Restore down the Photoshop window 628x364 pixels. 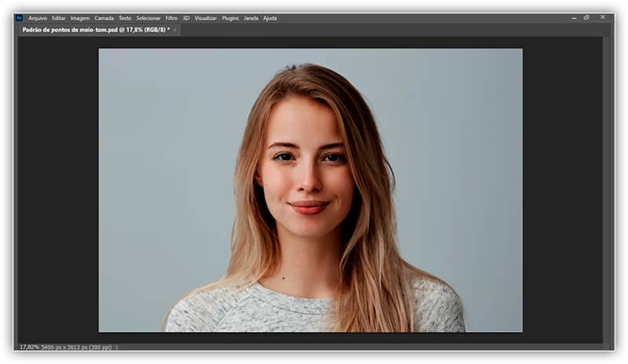586,17
